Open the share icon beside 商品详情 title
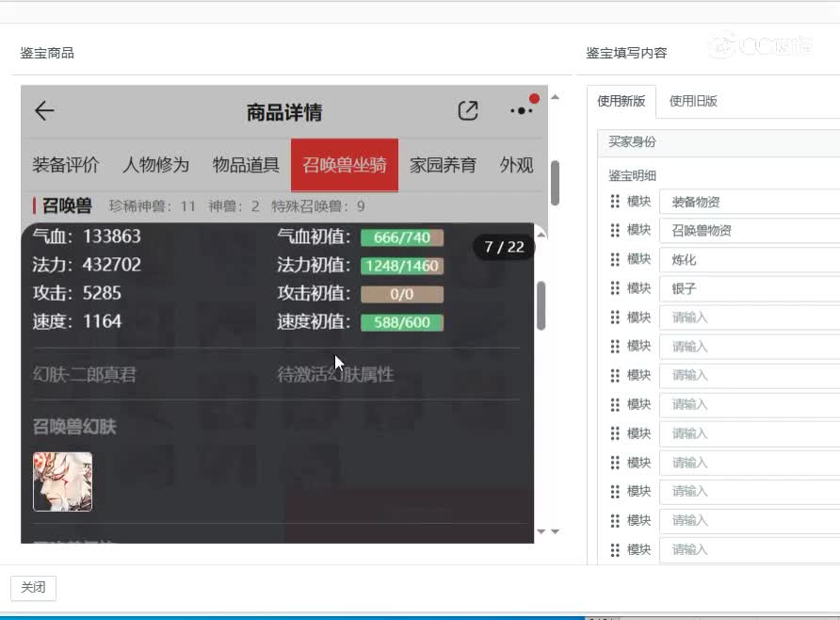 [468, 110]
